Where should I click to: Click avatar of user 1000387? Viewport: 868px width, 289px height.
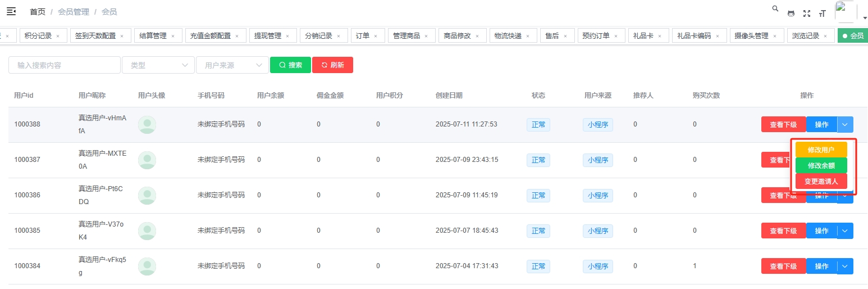147,160
